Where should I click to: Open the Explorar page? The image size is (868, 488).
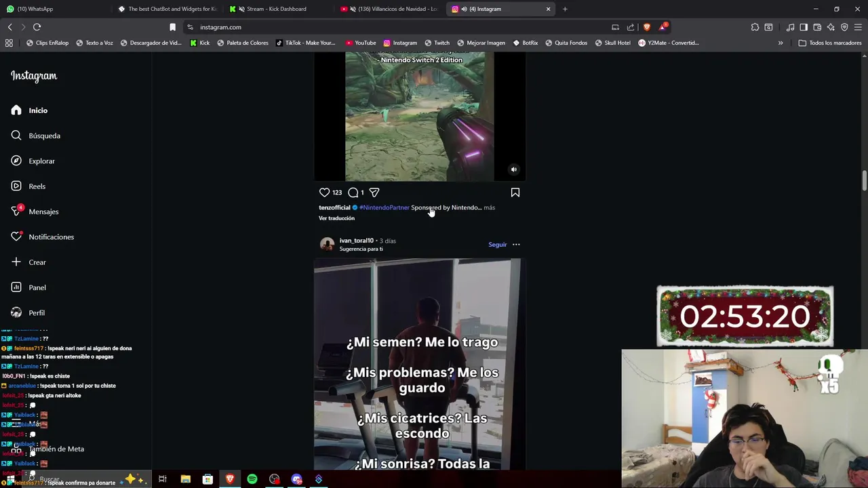pyautogui.click(x=34, y=161)
